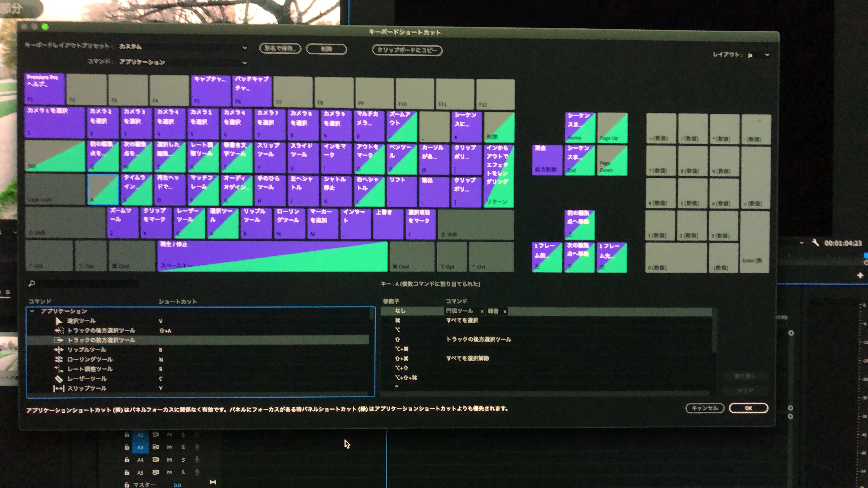Solo audio track A5 with S button

click(183, 473)
